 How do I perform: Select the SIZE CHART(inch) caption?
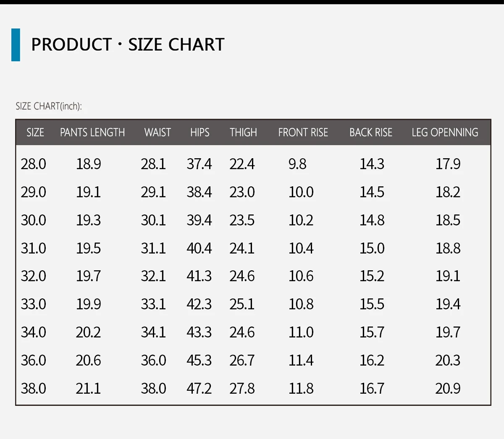49,106
